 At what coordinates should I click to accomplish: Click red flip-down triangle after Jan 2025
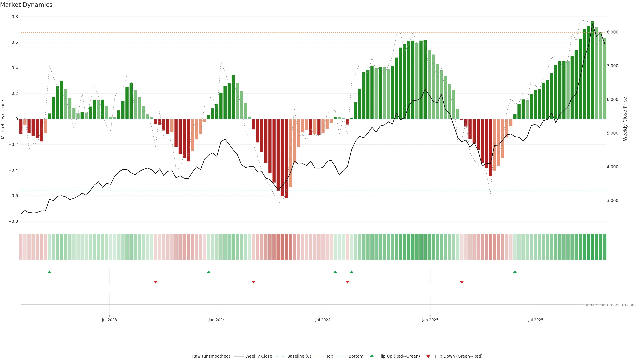tap(462, 282)
